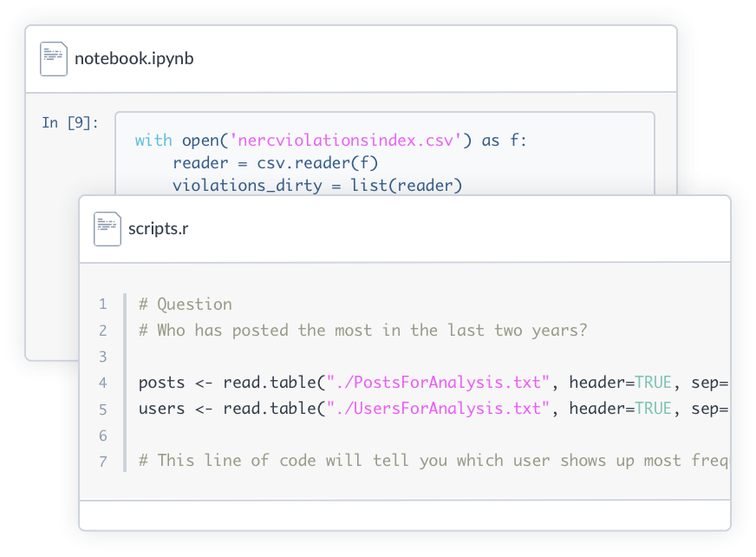Click the TRUE value on the posts line
Viewport: 756px width, 557px height.
pos(653,383)
